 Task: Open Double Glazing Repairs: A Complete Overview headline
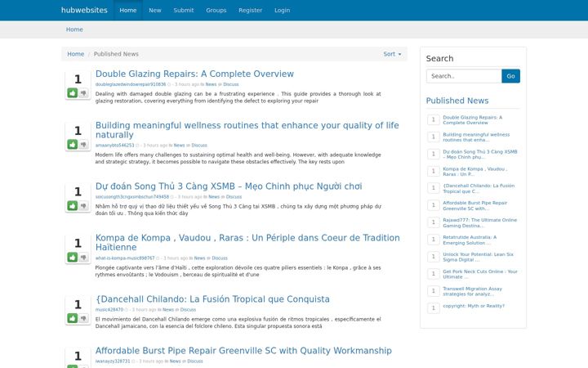point(194,74)
